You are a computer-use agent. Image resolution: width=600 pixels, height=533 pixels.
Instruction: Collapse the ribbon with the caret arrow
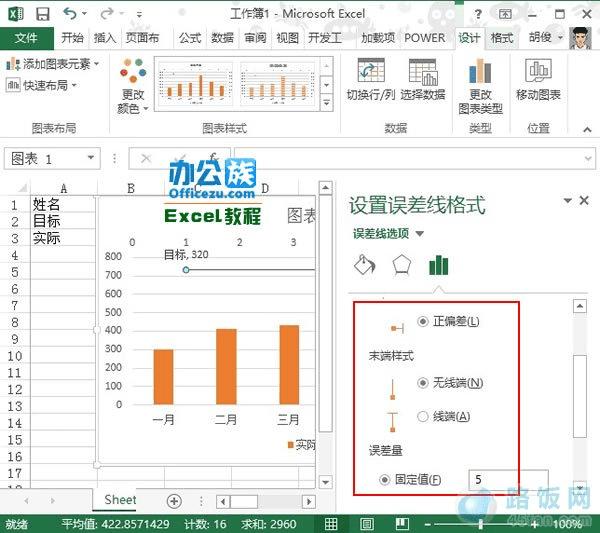(x=587, y=130)
